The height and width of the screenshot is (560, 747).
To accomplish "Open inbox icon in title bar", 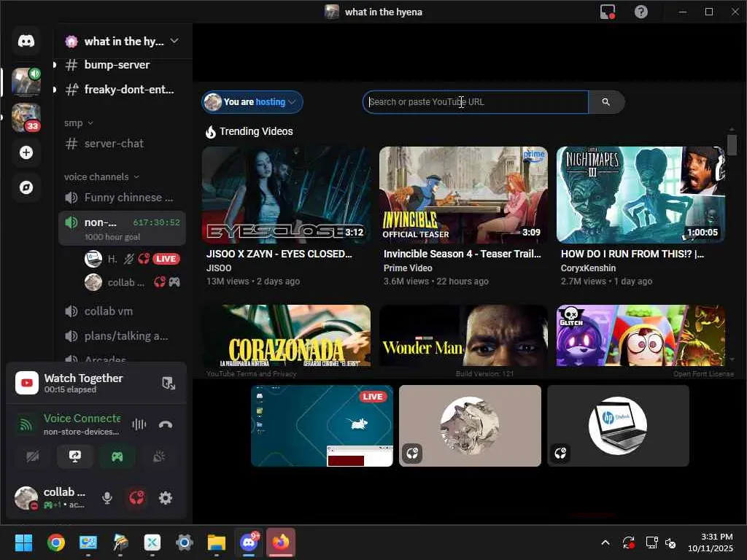I will (x=608, y=12).
